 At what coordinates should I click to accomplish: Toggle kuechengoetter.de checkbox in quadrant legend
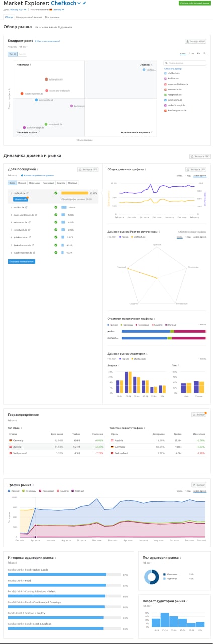(166, 110)
